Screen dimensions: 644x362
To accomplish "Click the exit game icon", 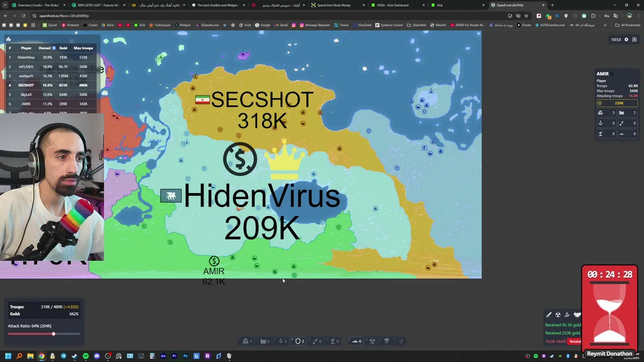I will 634,39.
